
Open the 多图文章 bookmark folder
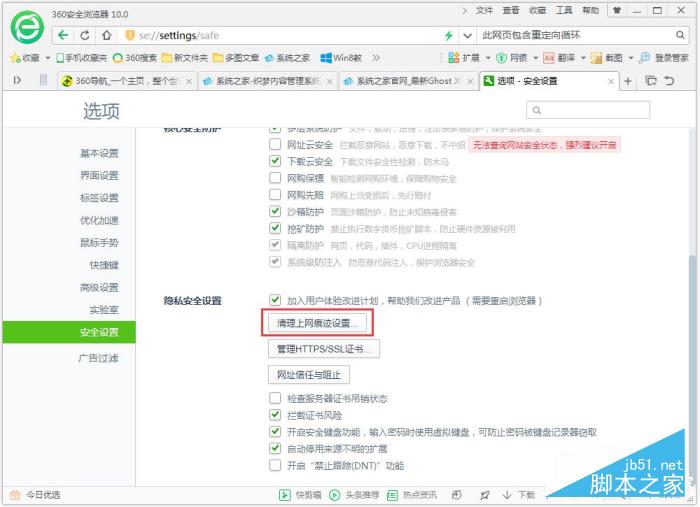pos(236,58)
